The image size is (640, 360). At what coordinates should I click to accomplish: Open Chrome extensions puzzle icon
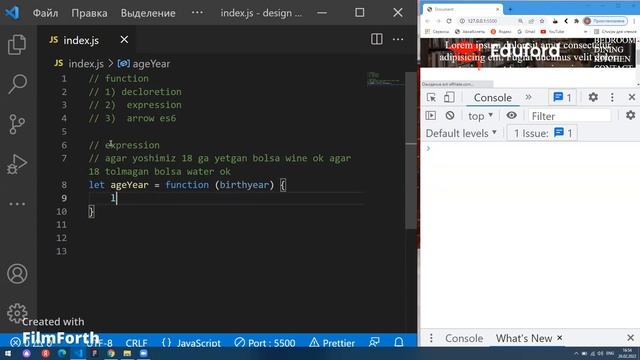coord(576,21)
